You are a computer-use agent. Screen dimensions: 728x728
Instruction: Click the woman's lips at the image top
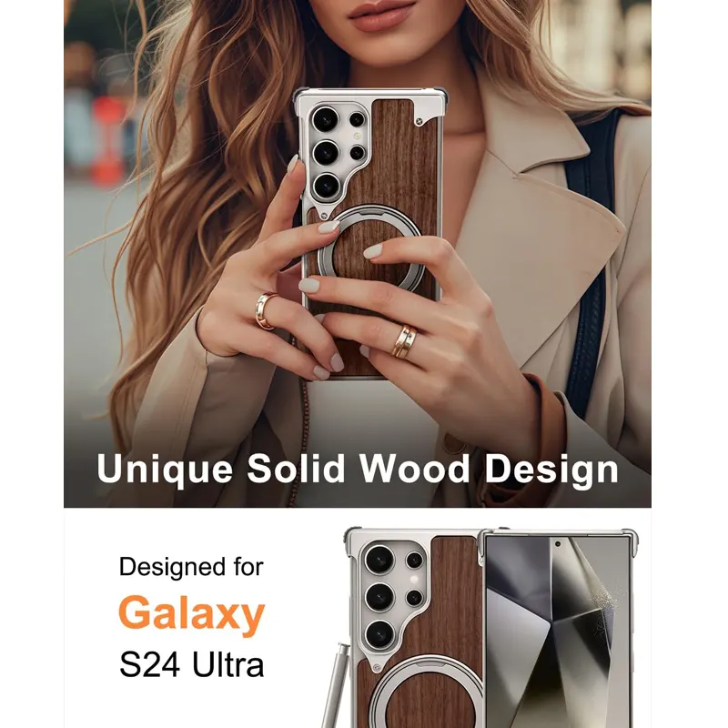coord(380,15)
